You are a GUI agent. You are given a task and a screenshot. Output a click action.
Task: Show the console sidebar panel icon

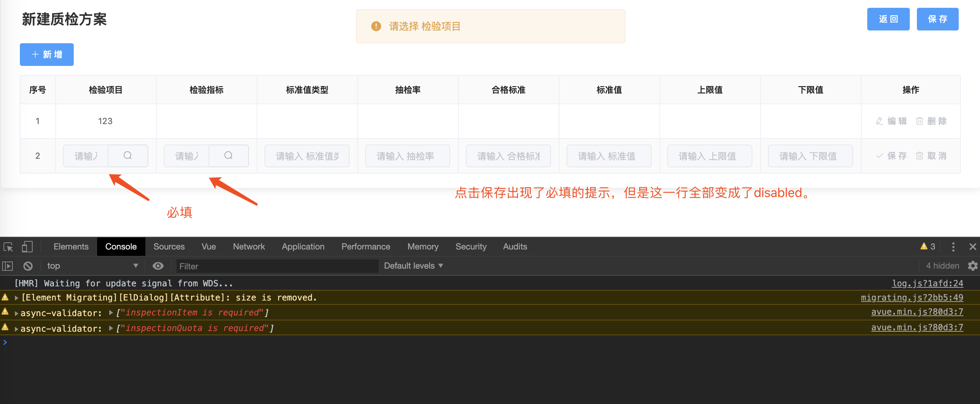(7, 266)
